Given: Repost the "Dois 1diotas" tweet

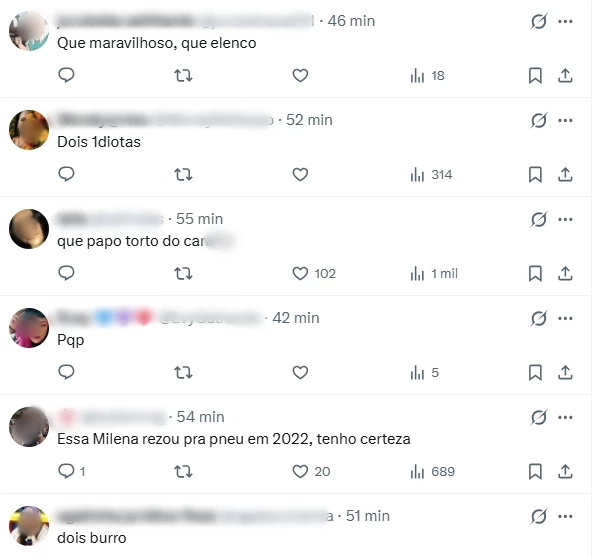Looking at the screenshot, I should coord(183,175).
